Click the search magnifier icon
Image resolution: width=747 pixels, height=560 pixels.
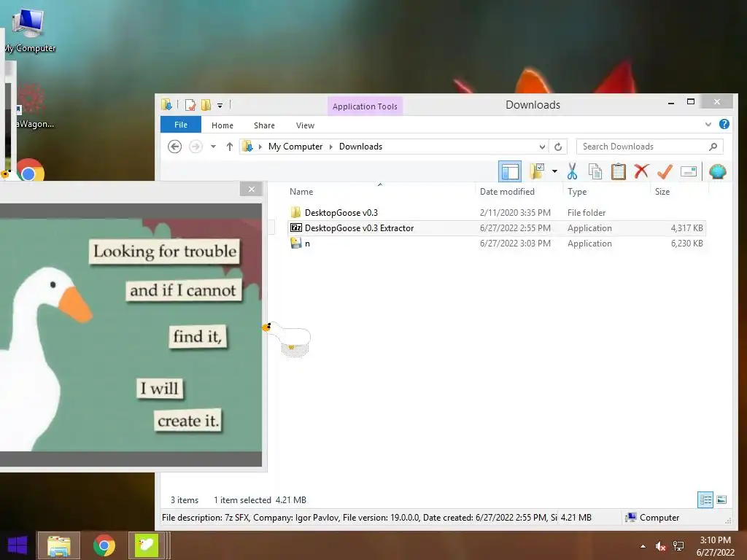713,147
